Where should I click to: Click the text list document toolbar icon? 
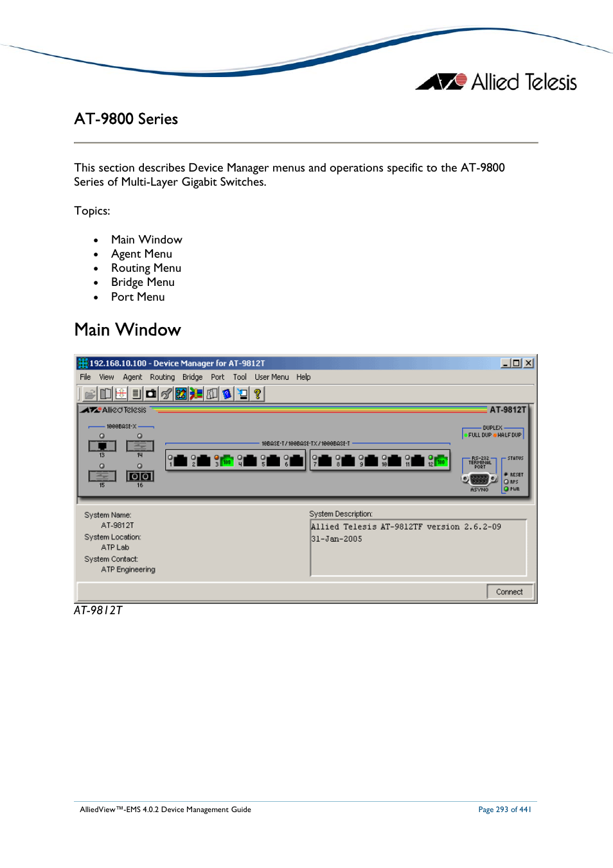[136, 394]
